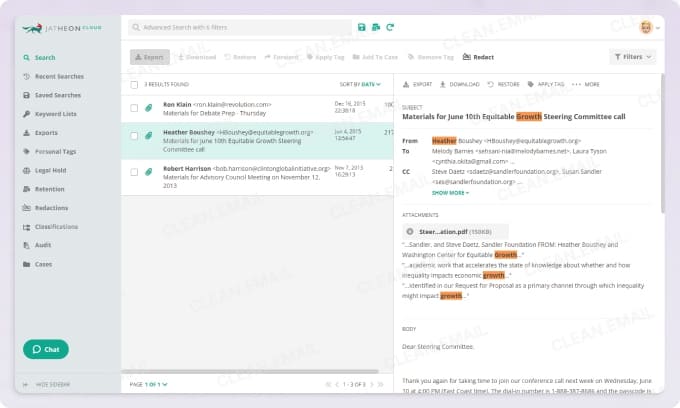Go to previous results page
This screenshot has width=680, height=408.
click(337, 385)
